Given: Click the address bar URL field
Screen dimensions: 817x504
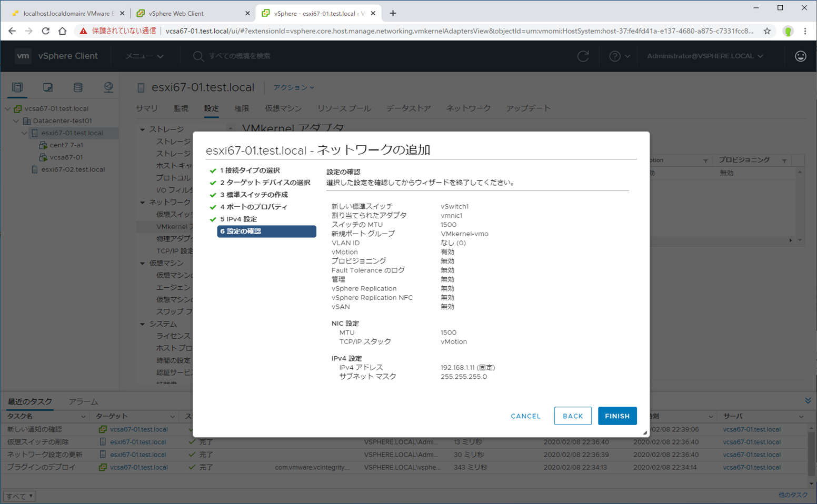Looking at the screenshot, I should click(460, 31).
